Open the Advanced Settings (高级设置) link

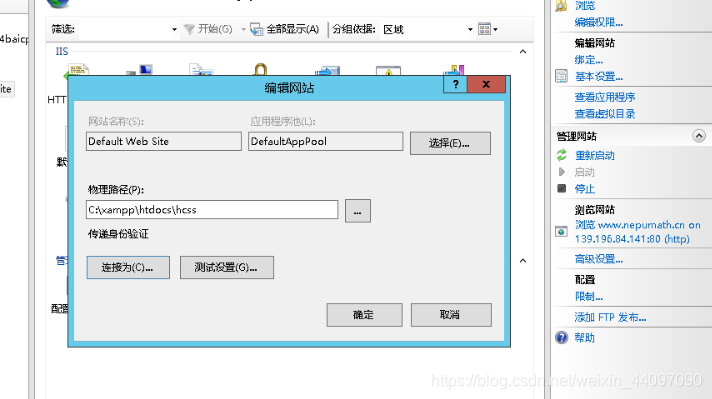(598, 259)
